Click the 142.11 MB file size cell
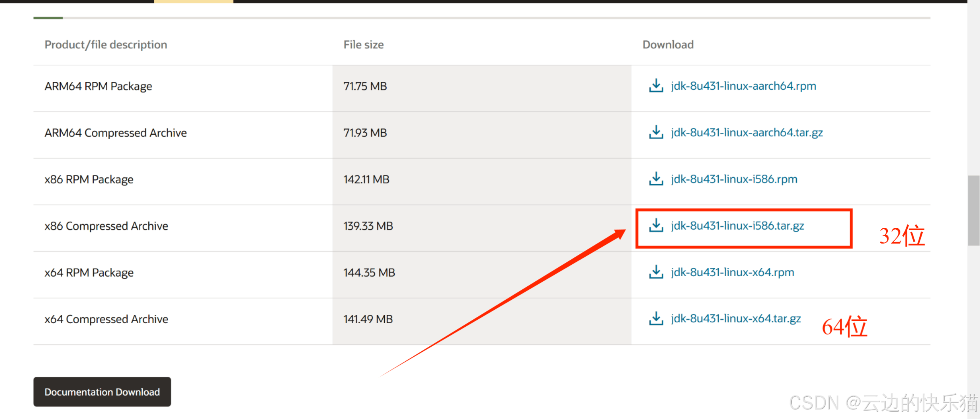Screen dimensions: 980x419 tap(482, 182)
